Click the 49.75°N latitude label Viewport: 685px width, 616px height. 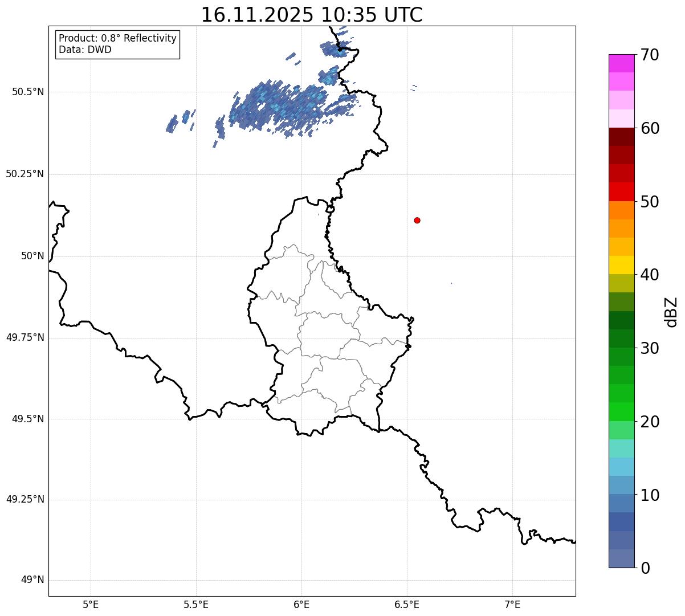(x=25, y=337)
